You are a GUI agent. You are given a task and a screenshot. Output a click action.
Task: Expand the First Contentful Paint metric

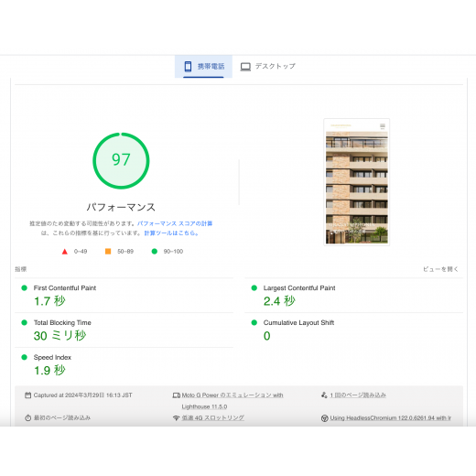(124, 295)
